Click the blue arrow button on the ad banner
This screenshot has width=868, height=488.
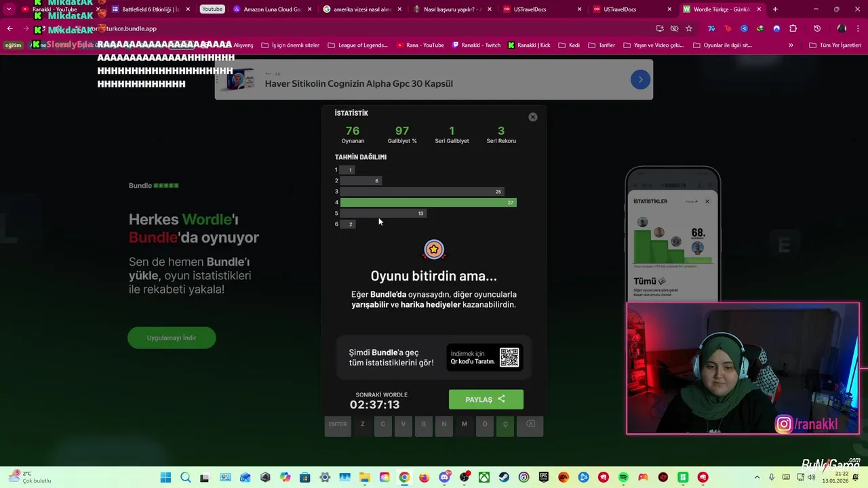640,79
